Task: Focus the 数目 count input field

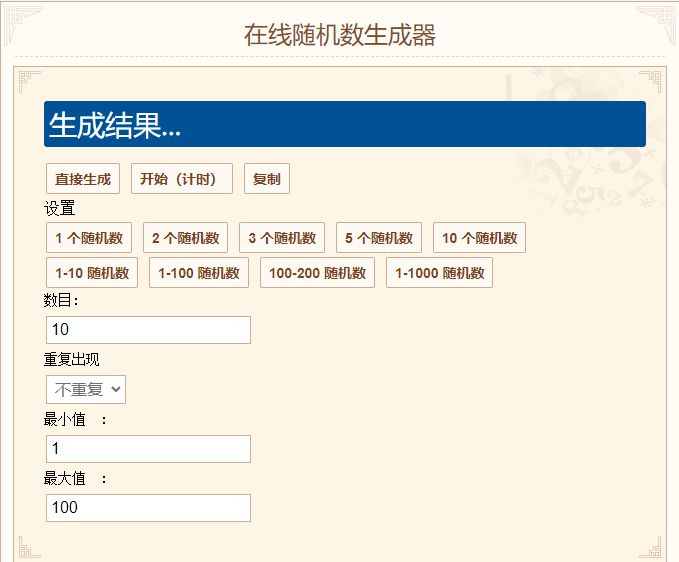Action: click(x=148, y=329)
